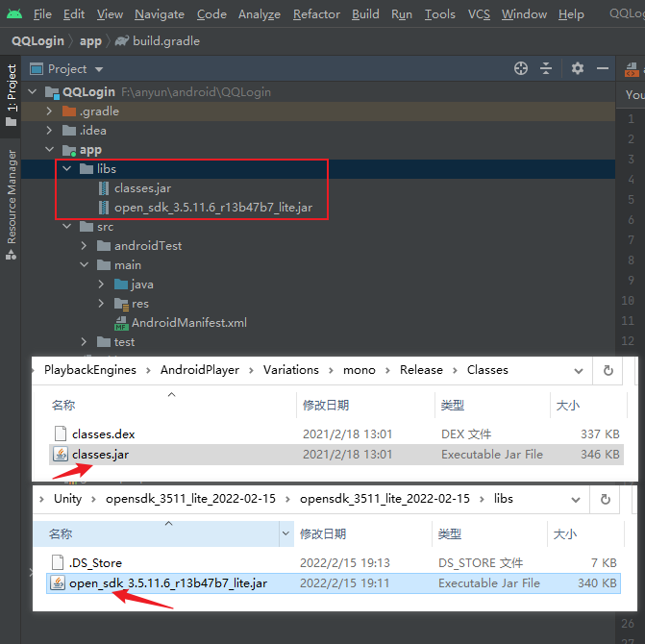Open the Navigate menu

[x=160, y=14]
